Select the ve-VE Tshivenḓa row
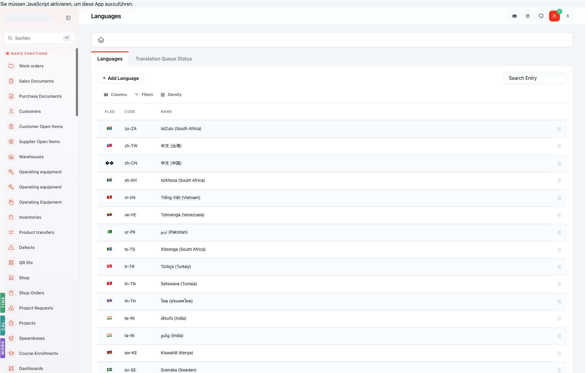588x373 pixels. click(x=332, y=215)
